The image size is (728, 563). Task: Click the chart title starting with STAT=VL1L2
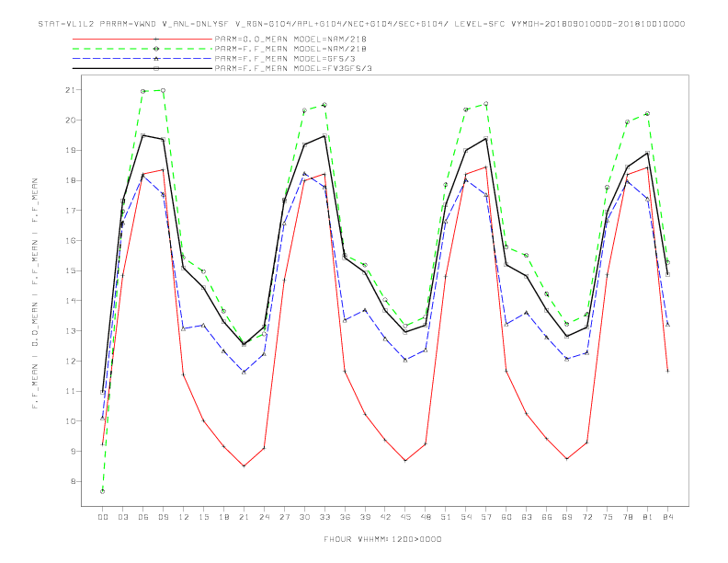point(361,24)
